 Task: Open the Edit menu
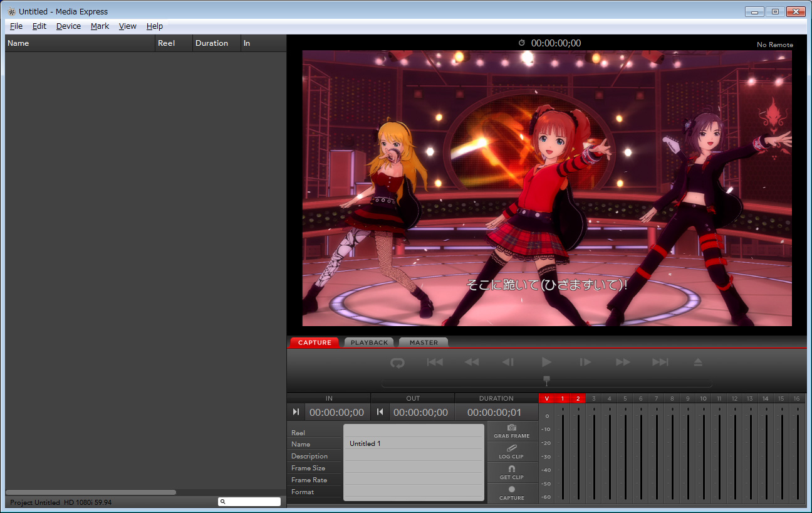coord(39,26)
